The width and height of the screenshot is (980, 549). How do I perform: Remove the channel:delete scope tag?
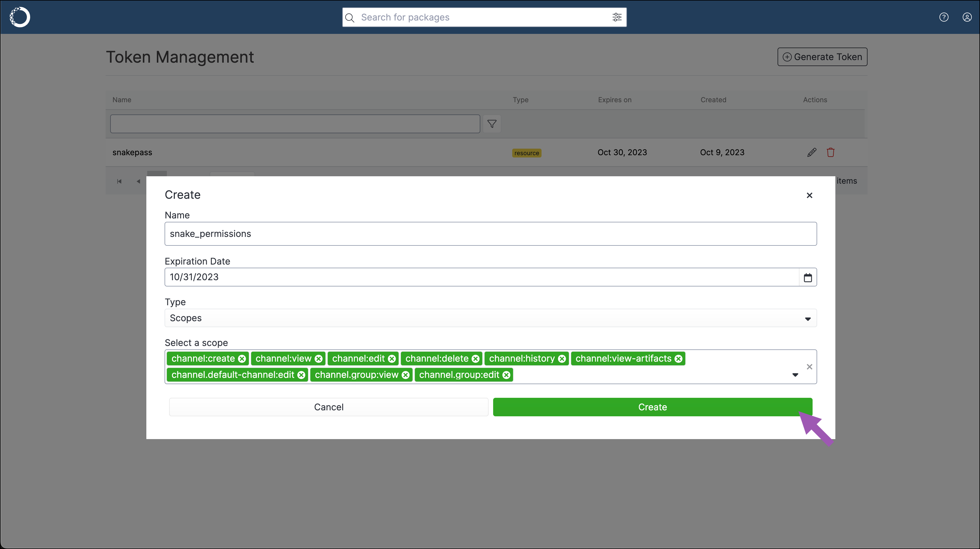tap(475, 359)
